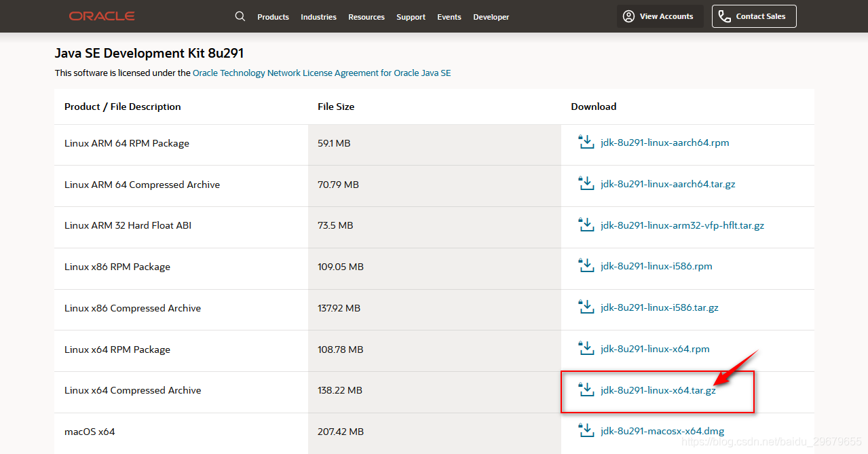The width and height of the screenshot is (868, 454).
Task: Open the Oracle logo home link
Action: pyautogui.click(x=102, y=16)
